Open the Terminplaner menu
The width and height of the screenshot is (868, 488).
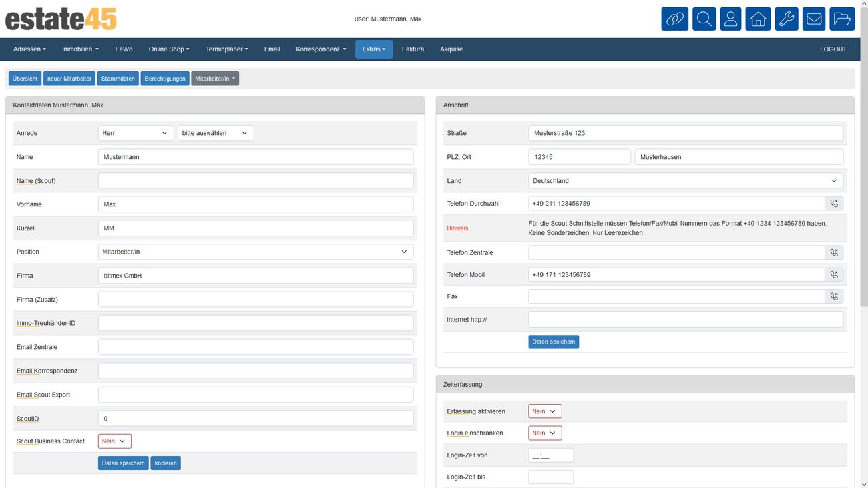coord(227,49)
